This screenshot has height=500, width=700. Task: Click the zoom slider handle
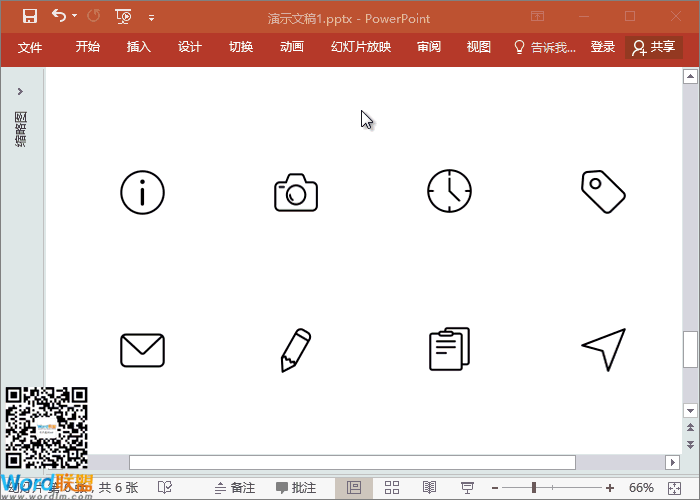coord(534,487)
